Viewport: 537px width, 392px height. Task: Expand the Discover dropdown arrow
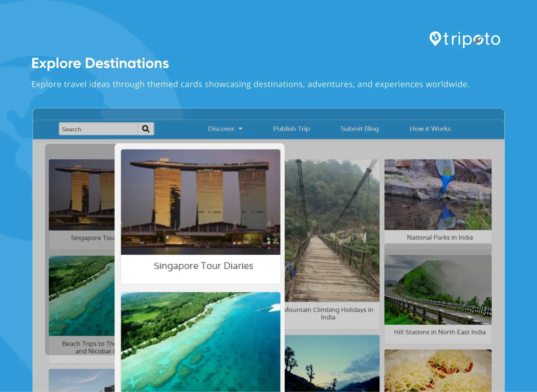(x=240, y=129)
